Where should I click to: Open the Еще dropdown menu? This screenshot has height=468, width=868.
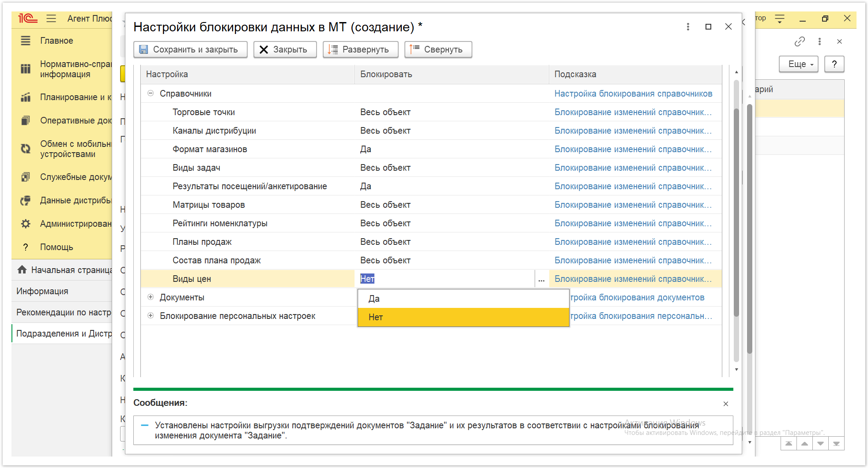799,64
